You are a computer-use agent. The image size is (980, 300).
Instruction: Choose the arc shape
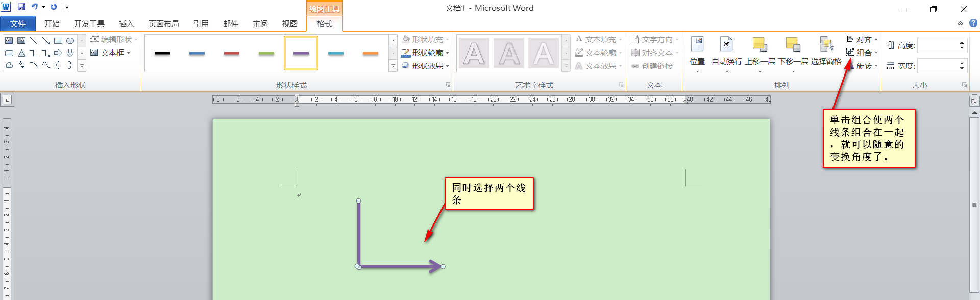pos(34,65)
